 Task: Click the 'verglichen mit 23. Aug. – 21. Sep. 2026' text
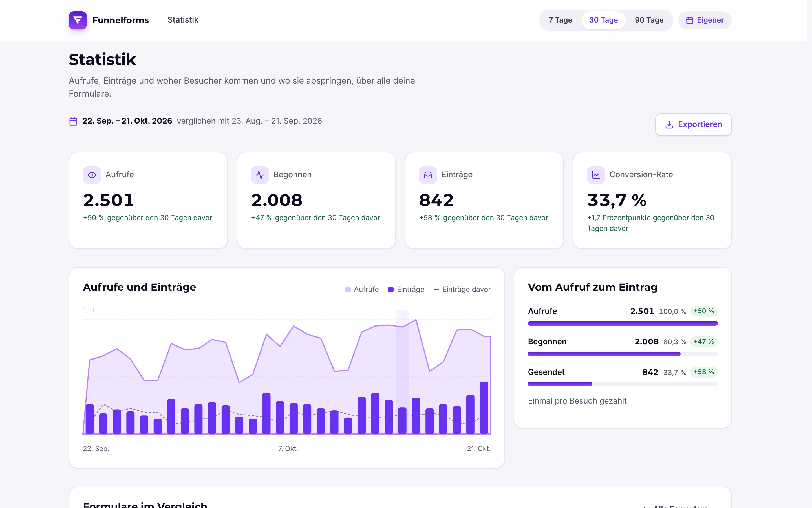pyautogui.click(x=249, y=121)
